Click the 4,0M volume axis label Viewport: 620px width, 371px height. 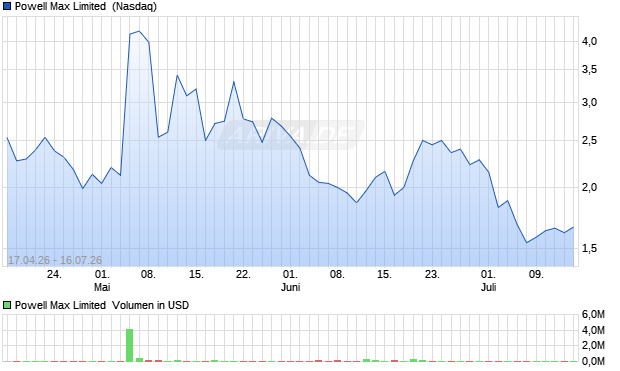coord(593,330)
